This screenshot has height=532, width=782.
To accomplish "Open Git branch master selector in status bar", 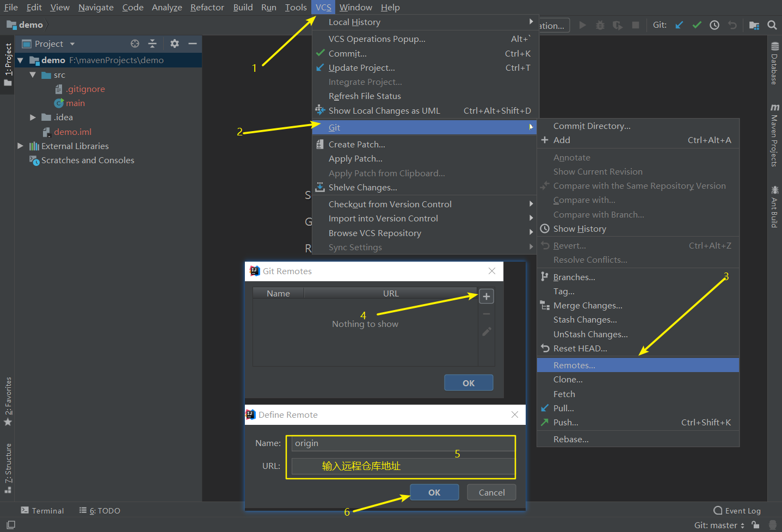I will 719,525.
